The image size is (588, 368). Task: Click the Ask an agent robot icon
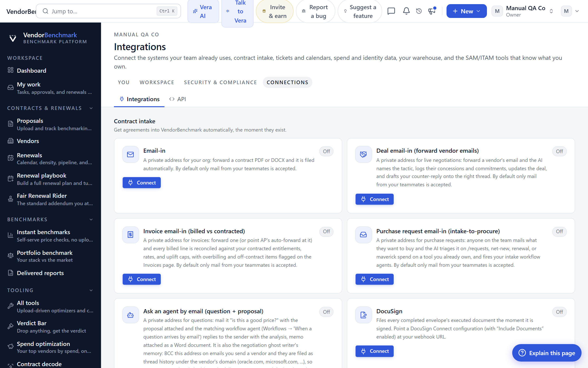point(130,315)
